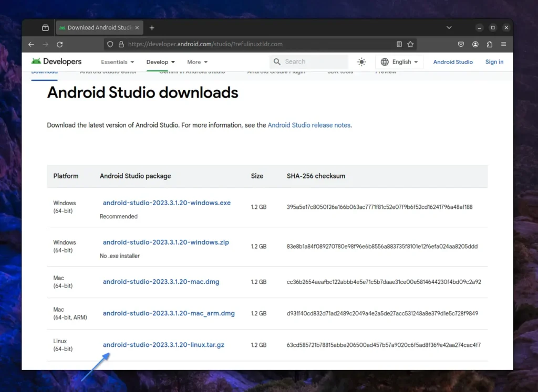This screenshot has width=538, height=392.
Task: Open the Firefox account icon
Action: 475,44
